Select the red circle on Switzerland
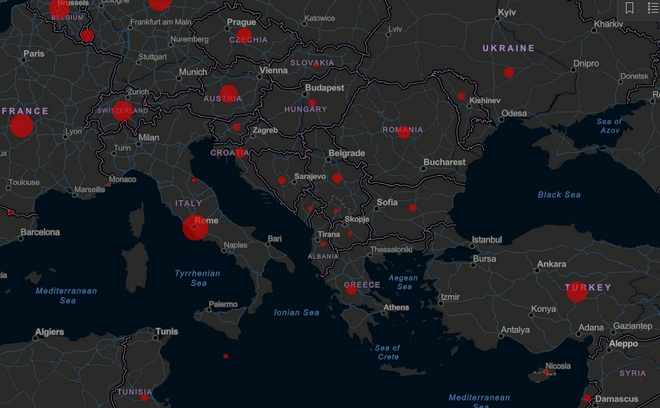This screenshot has width=660, height=408. click(123, 110)
